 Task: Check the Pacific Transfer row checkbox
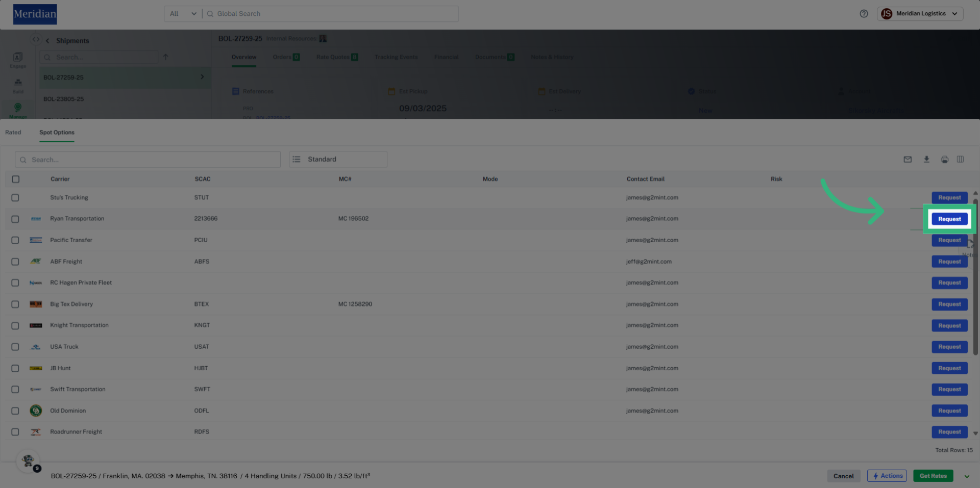[x=15, y=240]
